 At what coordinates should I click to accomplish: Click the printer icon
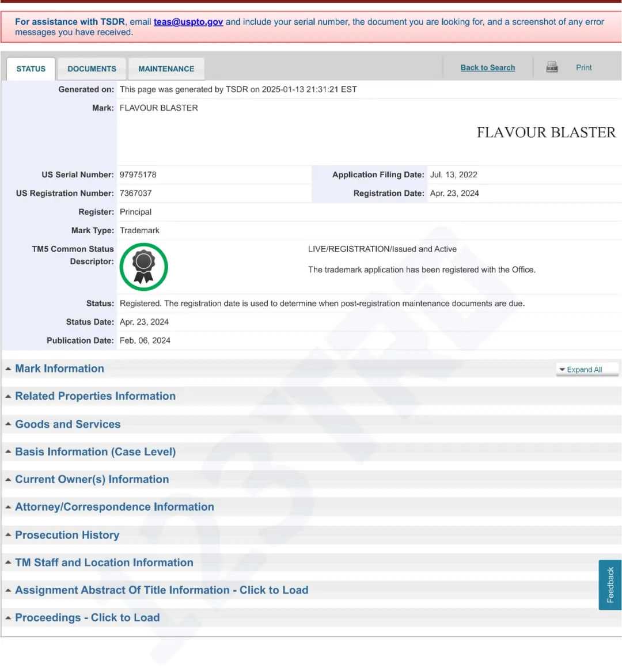(552, 67)
